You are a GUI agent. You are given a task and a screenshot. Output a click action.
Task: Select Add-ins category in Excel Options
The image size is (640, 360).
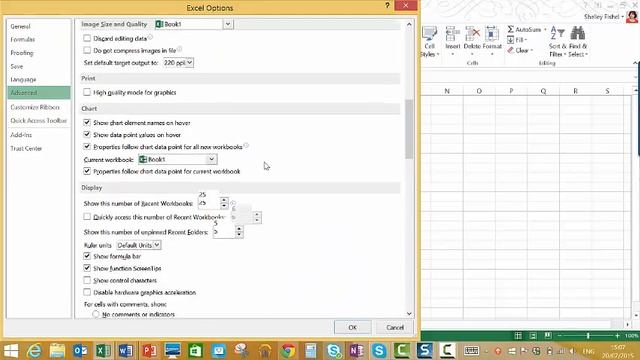point(21,135)
